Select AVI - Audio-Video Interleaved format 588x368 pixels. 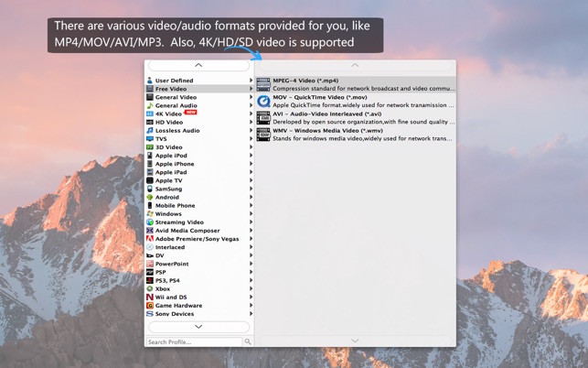[356, 118]
